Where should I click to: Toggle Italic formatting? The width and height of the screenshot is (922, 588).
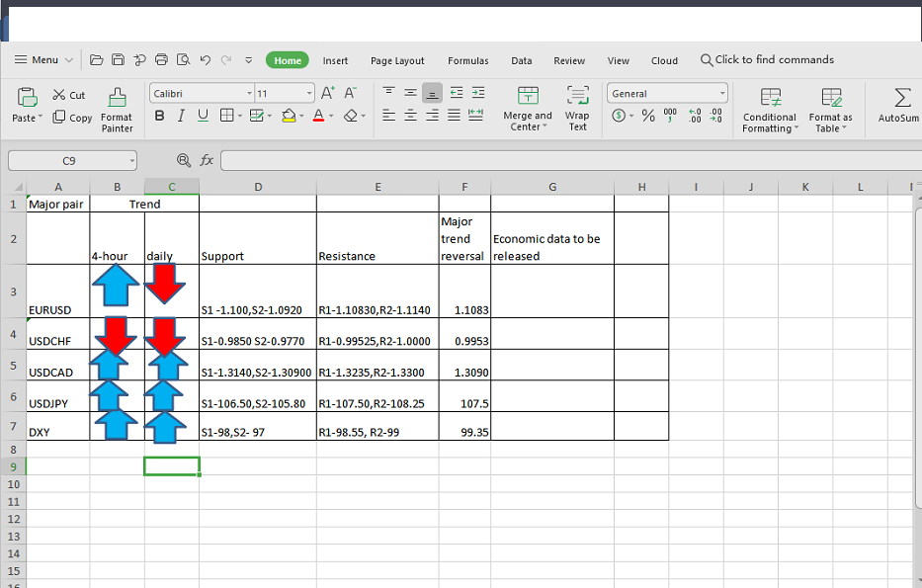coord(181,116)
